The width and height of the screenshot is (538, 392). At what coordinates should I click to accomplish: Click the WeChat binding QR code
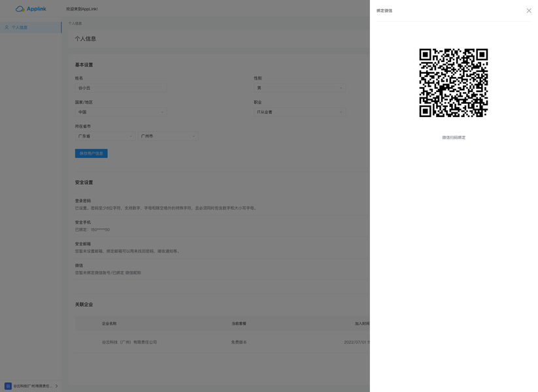(453, 83)
